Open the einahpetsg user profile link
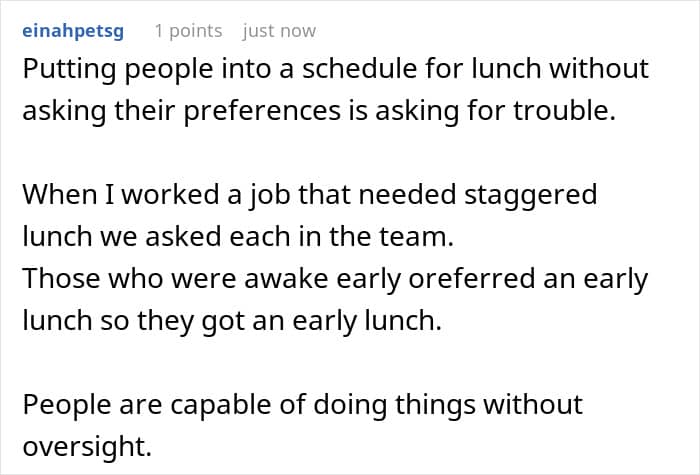The height and width of the screenshot is (475, 700). point(72,31)
